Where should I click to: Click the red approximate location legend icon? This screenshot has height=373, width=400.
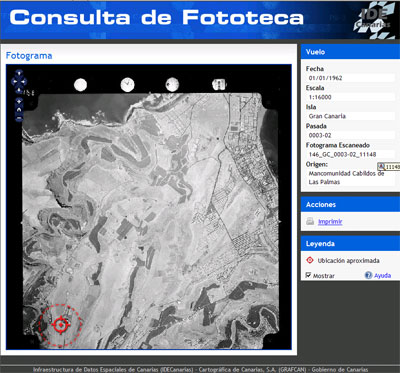310,260
